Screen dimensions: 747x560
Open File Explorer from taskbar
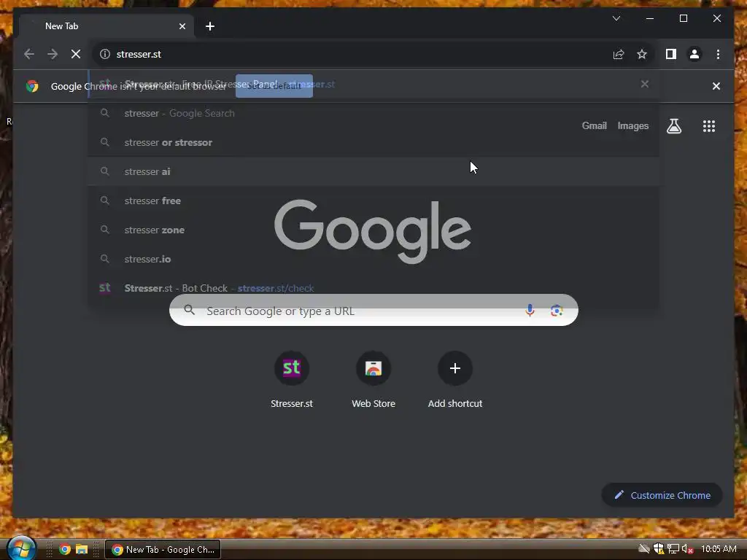tap(82, 549)
